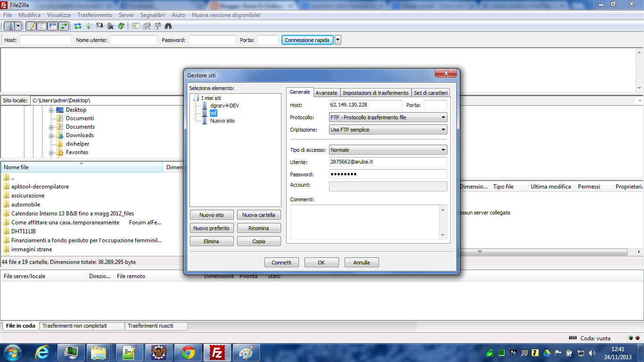Expand the Favorites node in local tree
This screenshot has height=362, width=644.
[x=51, y=152]
